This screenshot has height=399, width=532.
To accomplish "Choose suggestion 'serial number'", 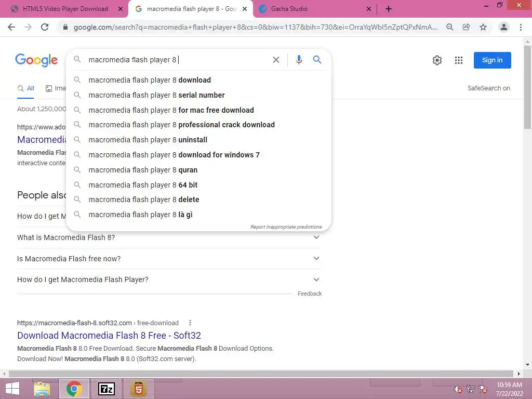I will tap(198, 95).
